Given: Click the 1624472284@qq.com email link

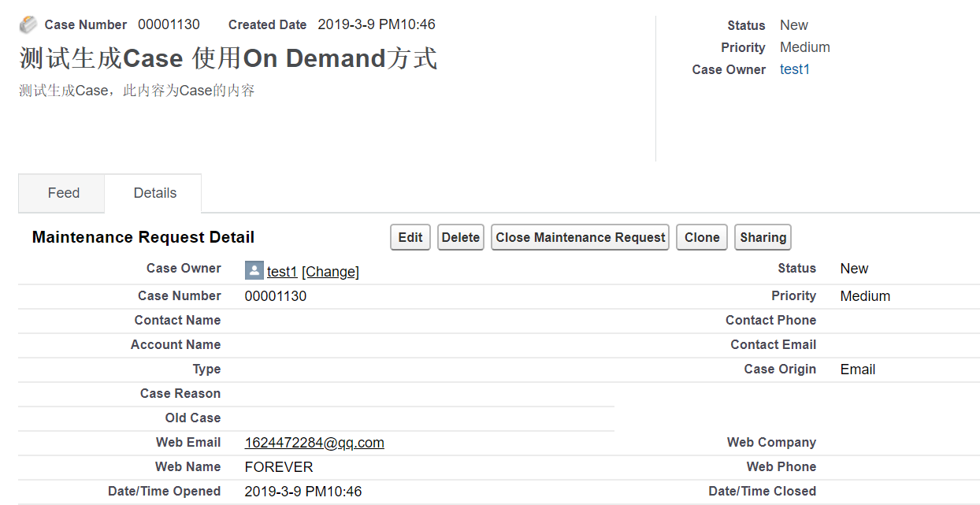Looking at the screenshot, I should point(314,443).
